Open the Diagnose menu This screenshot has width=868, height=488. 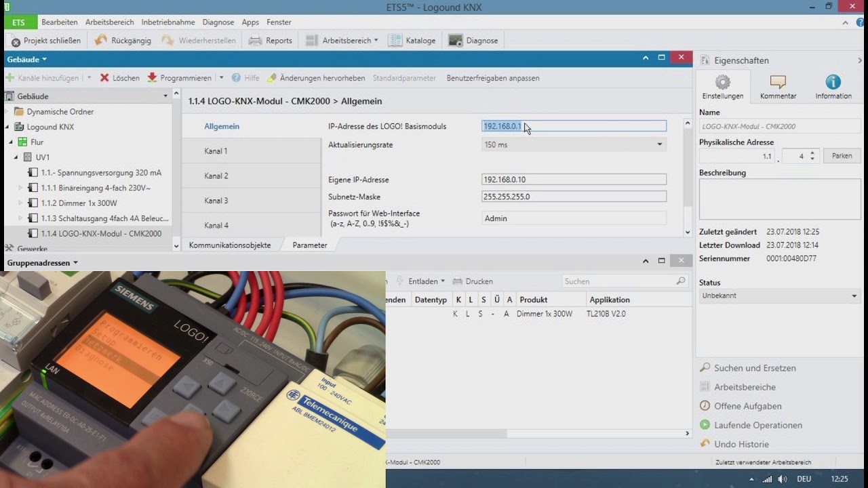pos(218,22)
